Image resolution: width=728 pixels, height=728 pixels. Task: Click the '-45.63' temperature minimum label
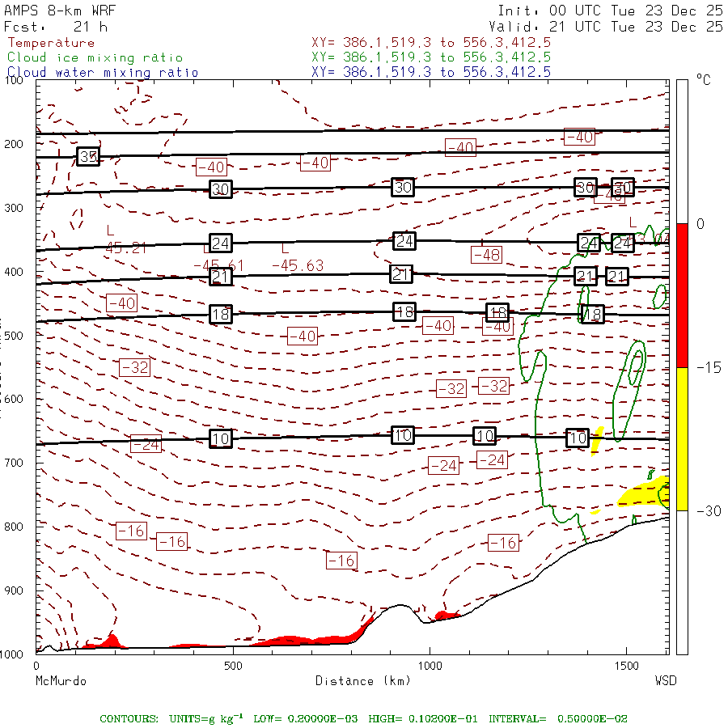[x=298, y=265]
